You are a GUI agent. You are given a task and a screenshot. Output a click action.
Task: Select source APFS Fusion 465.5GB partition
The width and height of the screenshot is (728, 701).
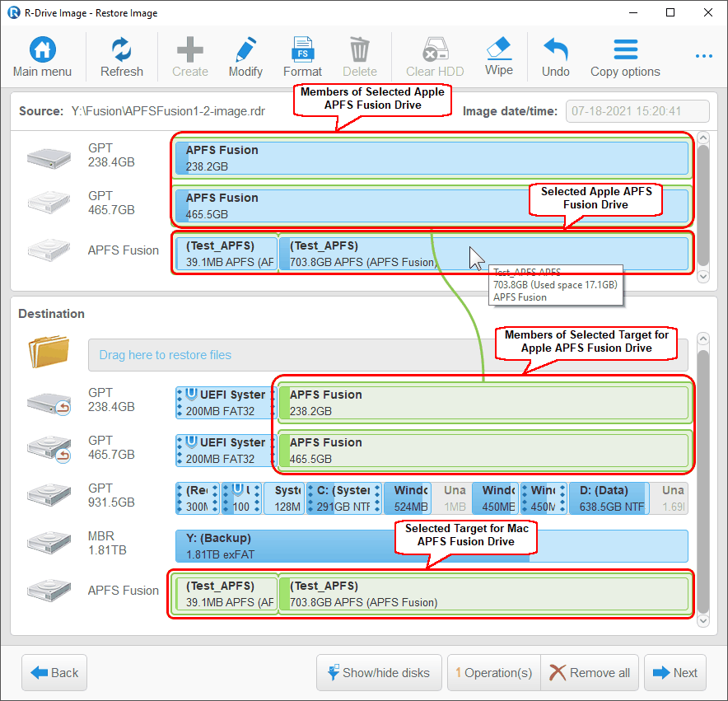click(432, 206)
